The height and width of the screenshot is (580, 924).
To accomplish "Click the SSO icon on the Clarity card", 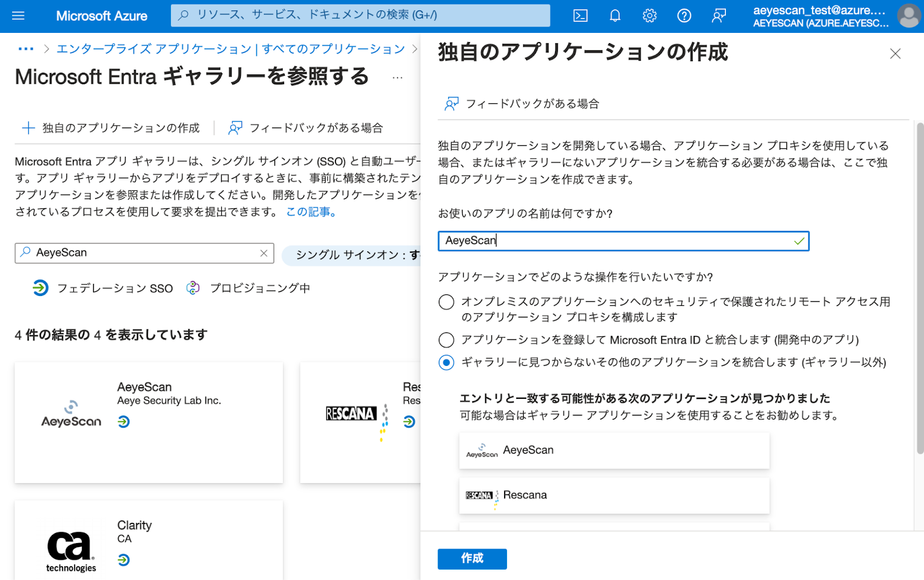I will pyautogui.click(x=124, y=560).
